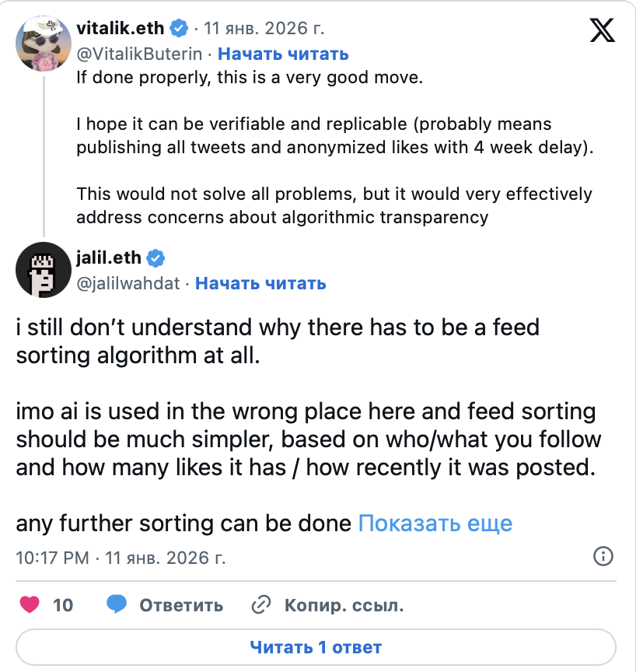Like the tweet with heart icon
This screenshot has width=636, height=672.
[29, 604]
